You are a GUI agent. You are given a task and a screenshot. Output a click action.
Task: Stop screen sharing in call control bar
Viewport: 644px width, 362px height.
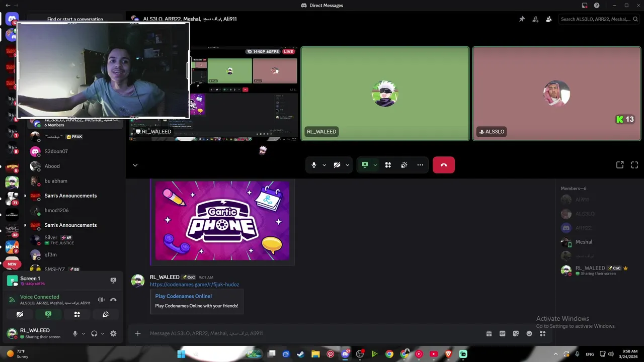365,165
